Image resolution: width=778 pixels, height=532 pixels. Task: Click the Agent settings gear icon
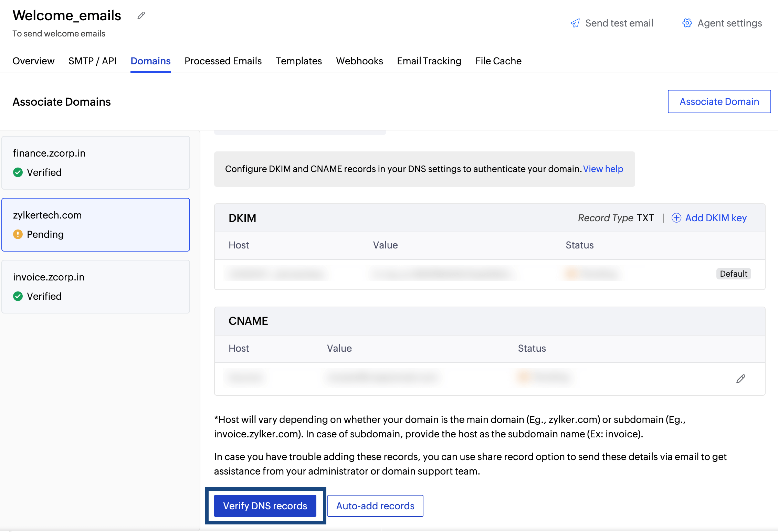(687, 23)
